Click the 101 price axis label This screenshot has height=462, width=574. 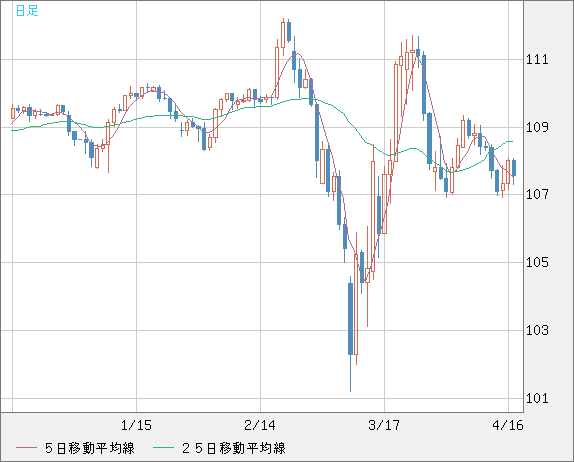pos(537,398)
